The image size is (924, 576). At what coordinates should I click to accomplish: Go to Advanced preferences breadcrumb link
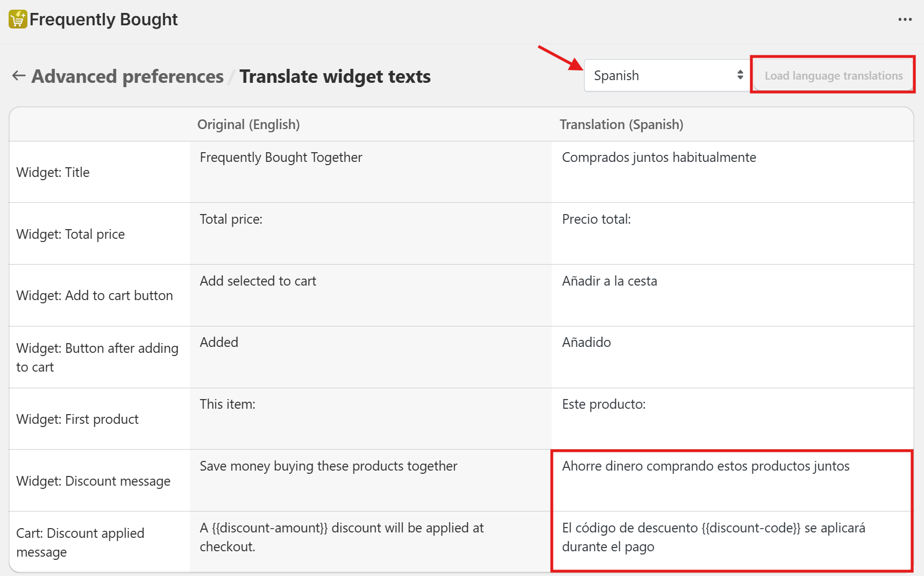pyautogui.click(x=127, y=76)
